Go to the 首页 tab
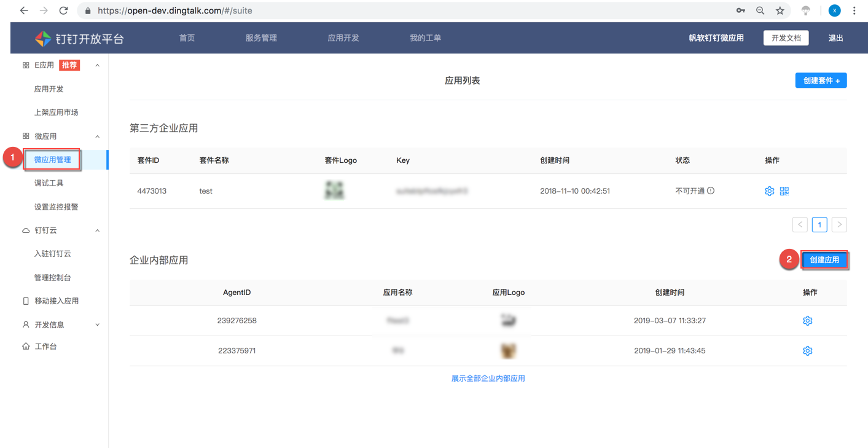This screenshot has height=448, width=868. pyautogui.click(x=187, y=38)
